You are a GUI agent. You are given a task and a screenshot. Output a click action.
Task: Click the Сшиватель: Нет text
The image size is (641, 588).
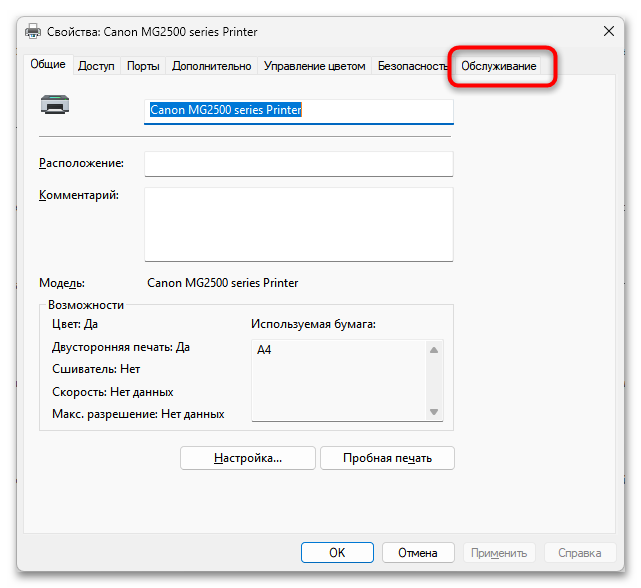[x=96, y=369]
